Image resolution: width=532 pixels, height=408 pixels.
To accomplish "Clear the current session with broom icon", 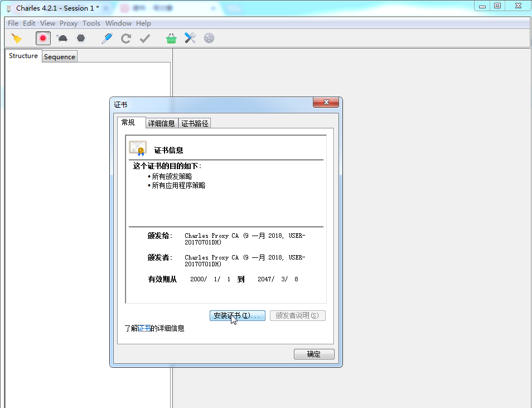I will coord(17,38).
